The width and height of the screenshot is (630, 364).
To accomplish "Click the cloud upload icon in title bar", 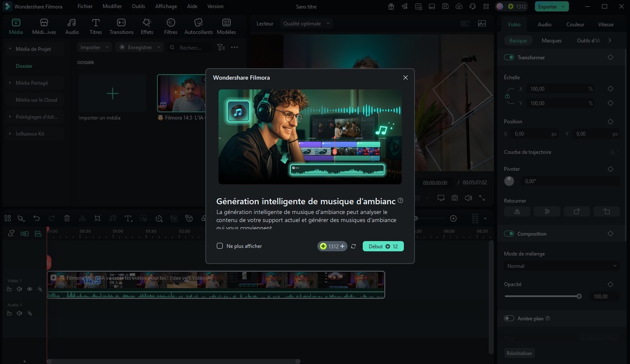I will [x=459, y=6].
